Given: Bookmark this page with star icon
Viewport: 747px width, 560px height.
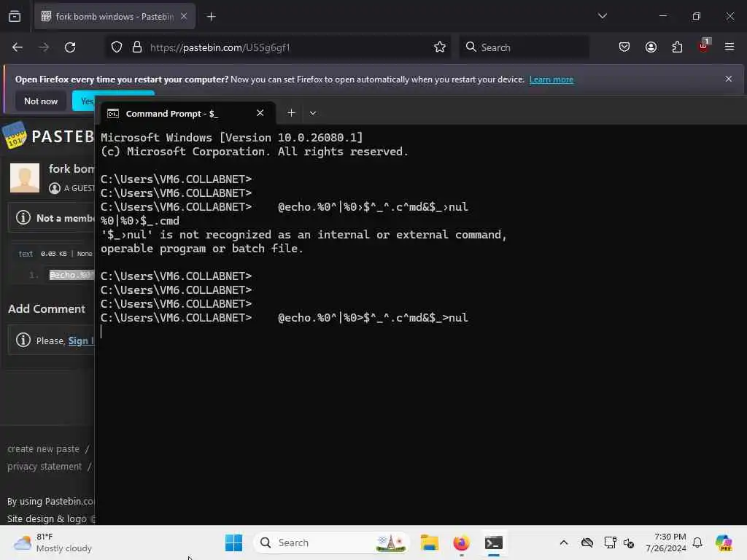Looking at the screenshot, I should click(440, 47).
